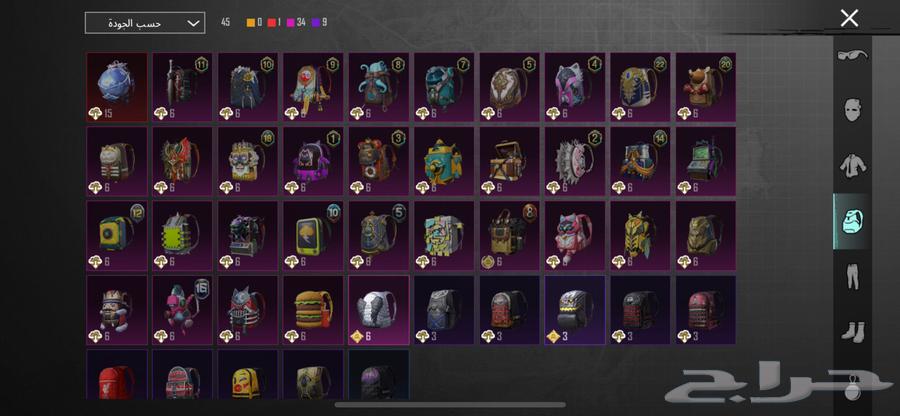Choose the green arcade machine backpack
Image resolution: width=900 pixels, height=416 pixels.
coord(706,161)
